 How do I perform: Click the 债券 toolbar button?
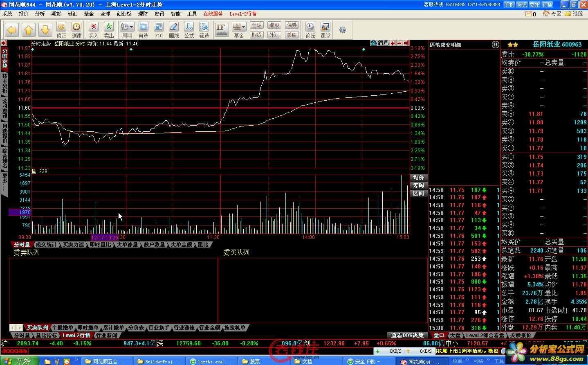(292, 25)
